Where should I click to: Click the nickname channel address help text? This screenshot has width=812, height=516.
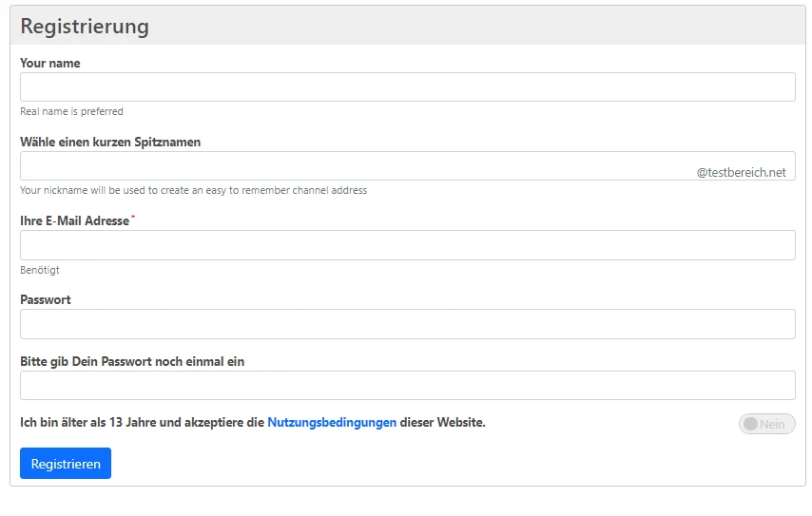[193, 190]
